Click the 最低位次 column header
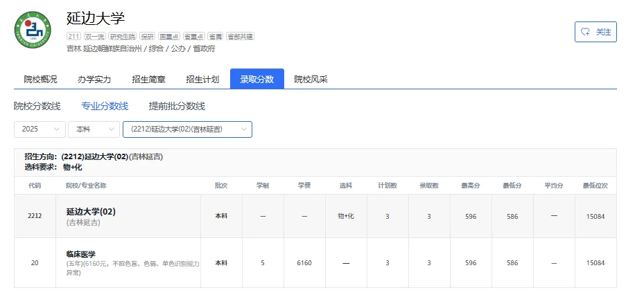Image resolution: width=644 pixels, height=297 pixels. pos(595,186)
